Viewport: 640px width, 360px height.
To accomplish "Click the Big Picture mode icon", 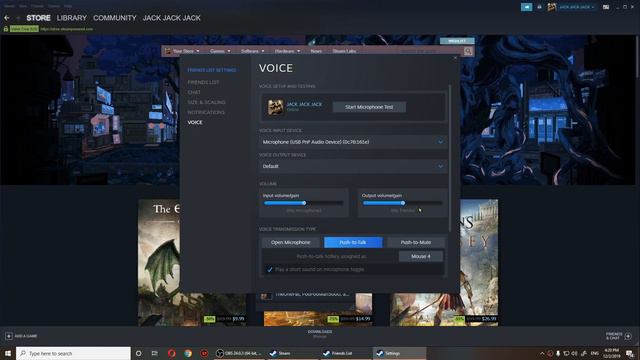I will (606, 7).
